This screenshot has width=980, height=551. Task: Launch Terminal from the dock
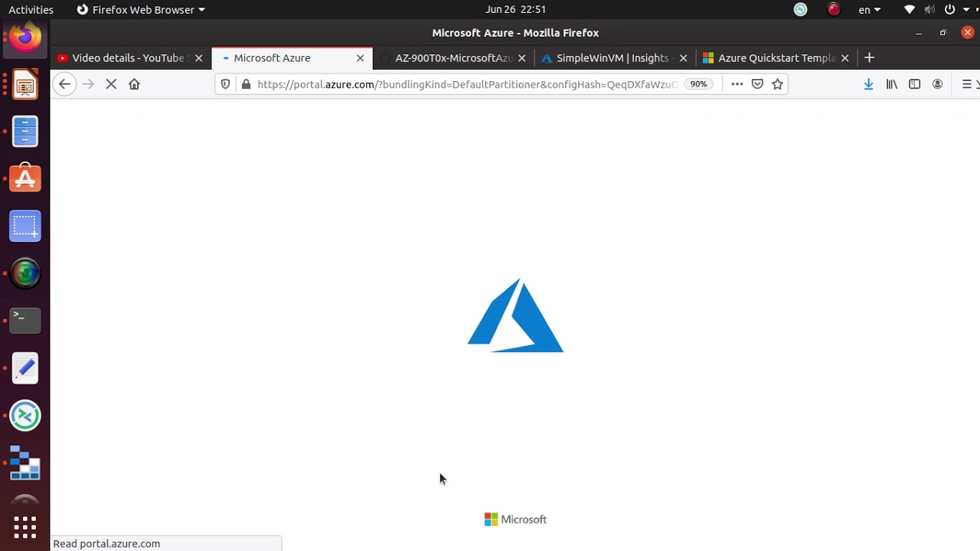click(25, 321)
